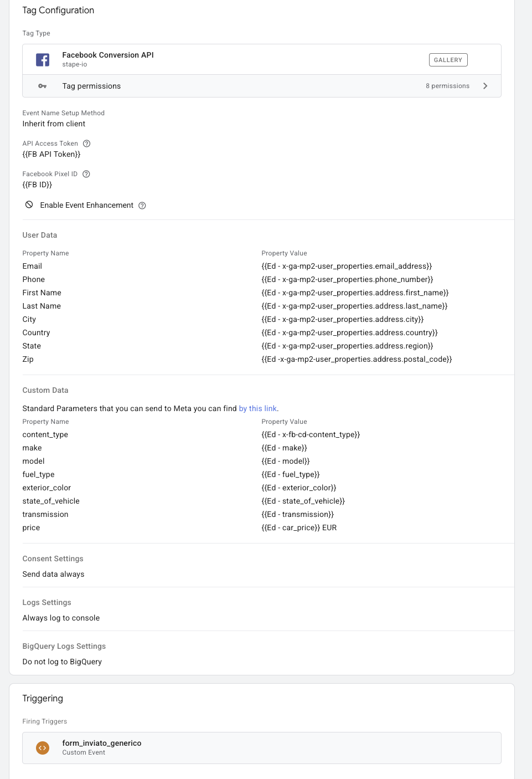This screenshot has width=532, height=779.
Task: Click the key icon beside Tag permissions
Action: point(43,86)
